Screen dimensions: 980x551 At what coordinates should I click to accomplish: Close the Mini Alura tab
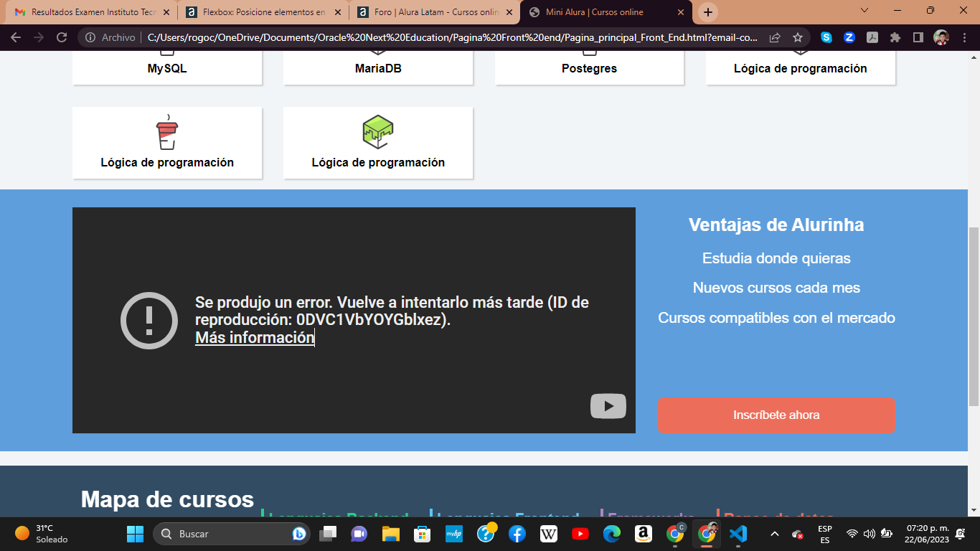coord(679,12)
